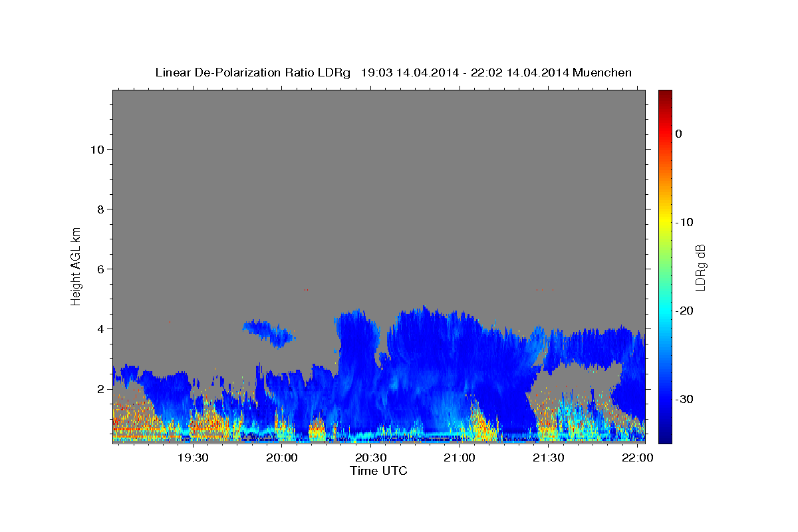Click the height tick label '8'

tap(100, 209)
